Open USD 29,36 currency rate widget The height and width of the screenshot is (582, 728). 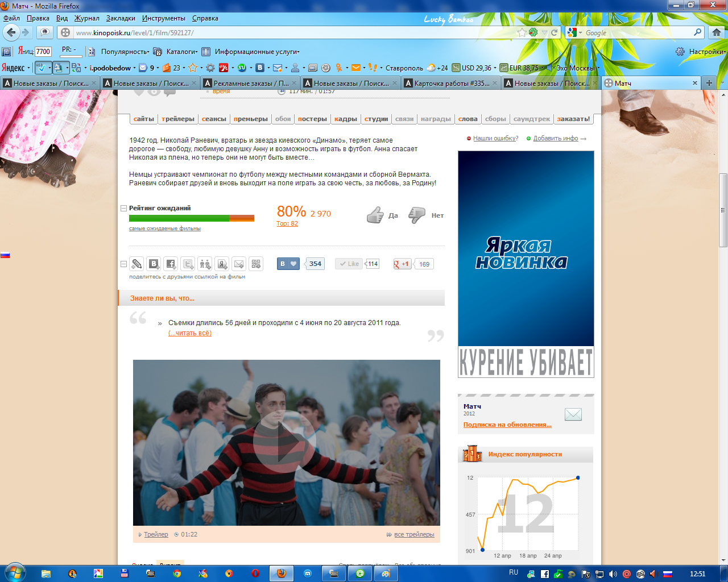[472, 68]
